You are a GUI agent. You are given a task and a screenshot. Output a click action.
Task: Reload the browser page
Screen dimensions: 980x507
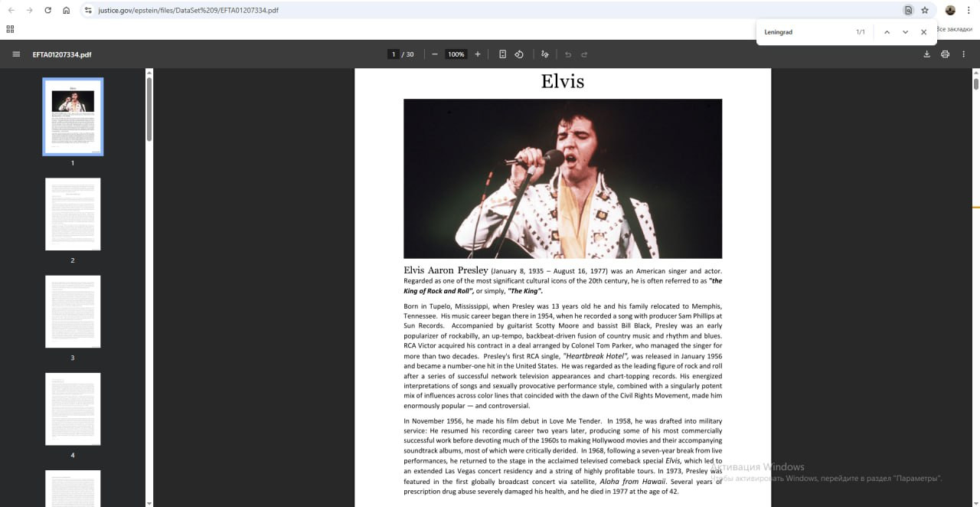coord(47,11)
